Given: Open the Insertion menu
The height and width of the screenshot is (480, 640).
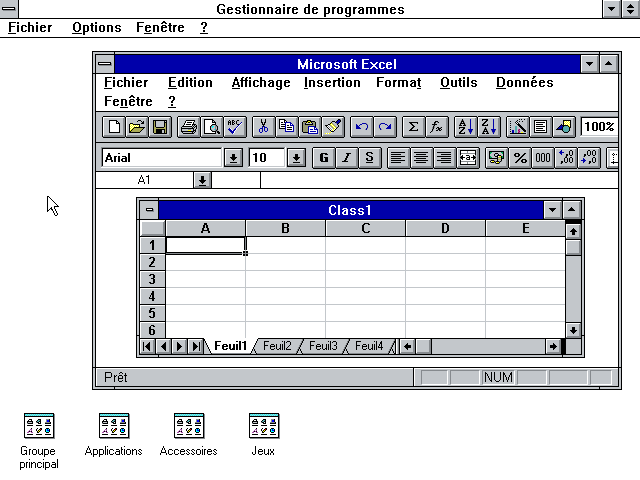Looking at the screenshot, I should pyautogui.click(x=332, y=82).
